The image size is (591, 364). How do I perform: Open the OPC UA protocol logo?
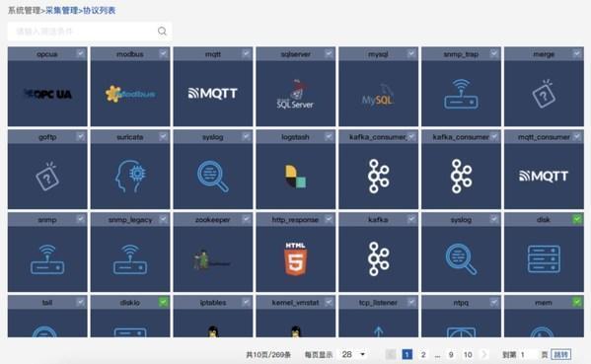[47, 94]
